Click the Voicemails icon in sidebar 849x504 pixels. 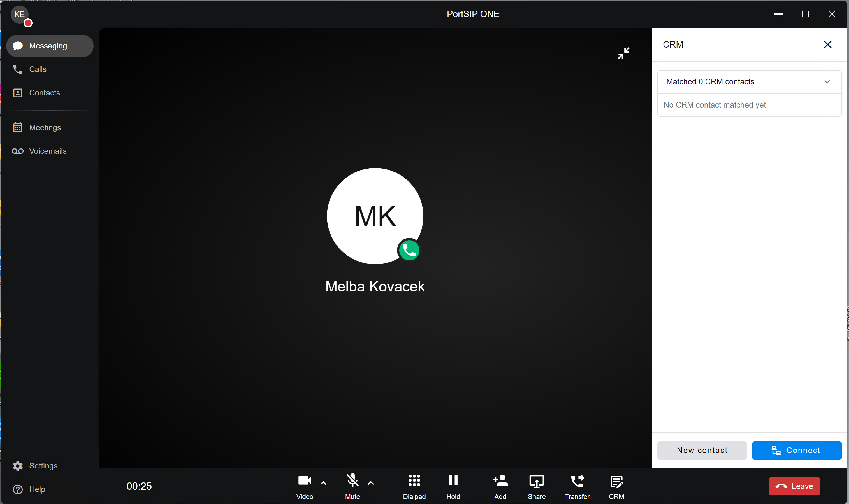[18, 151]
